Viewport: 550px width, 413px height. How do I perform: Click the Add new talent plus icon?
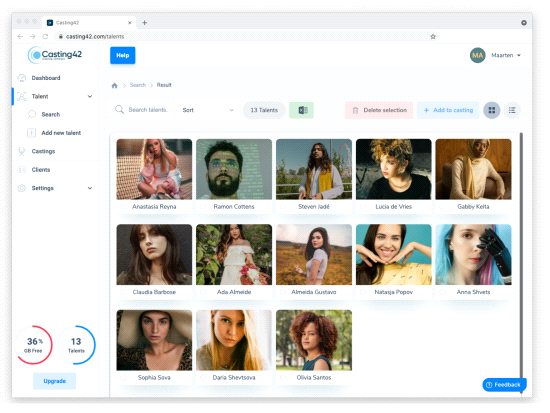click(32, 133)
